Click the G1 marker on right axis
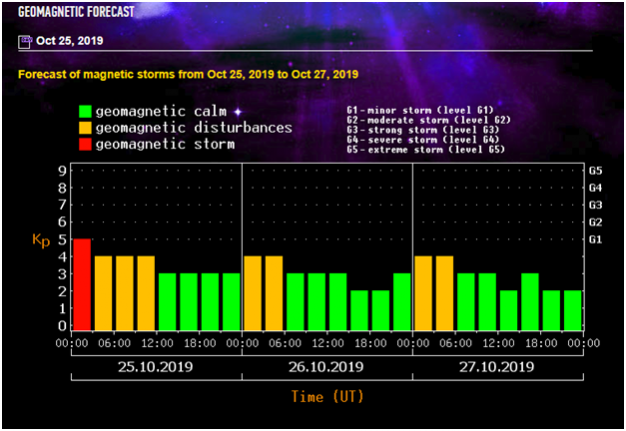Image resolution: width=626 pixels, height=431 pixels. pyautogui.click(x=595, y=240)
